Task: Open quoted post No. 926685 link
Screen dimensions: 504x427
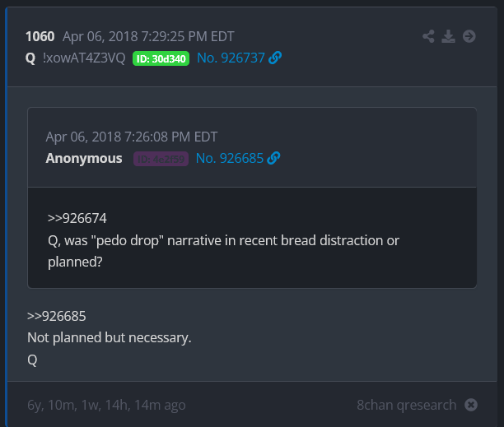Action: coord(229,158)
